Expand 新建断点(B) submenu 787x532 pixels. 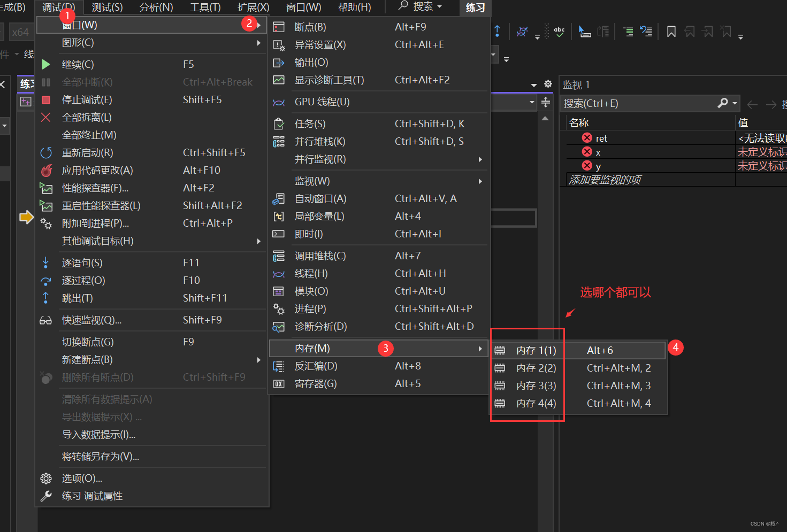coord(151,359)
